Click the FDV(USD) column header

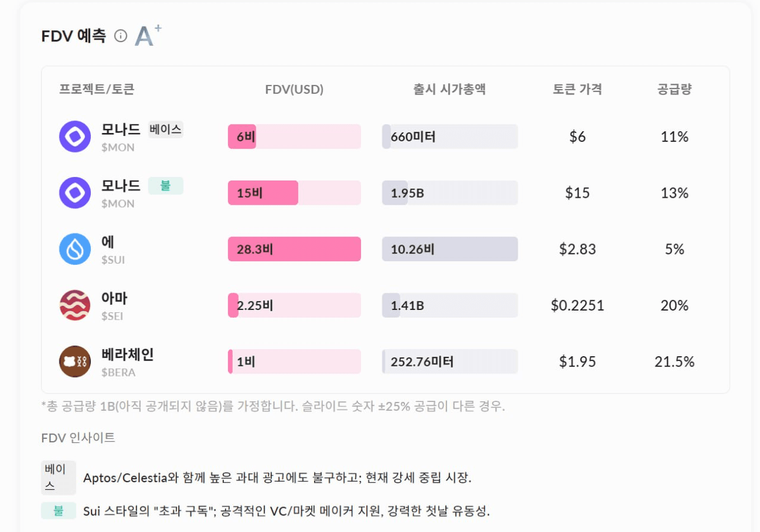pyautogui.click(x=294, y=90)
